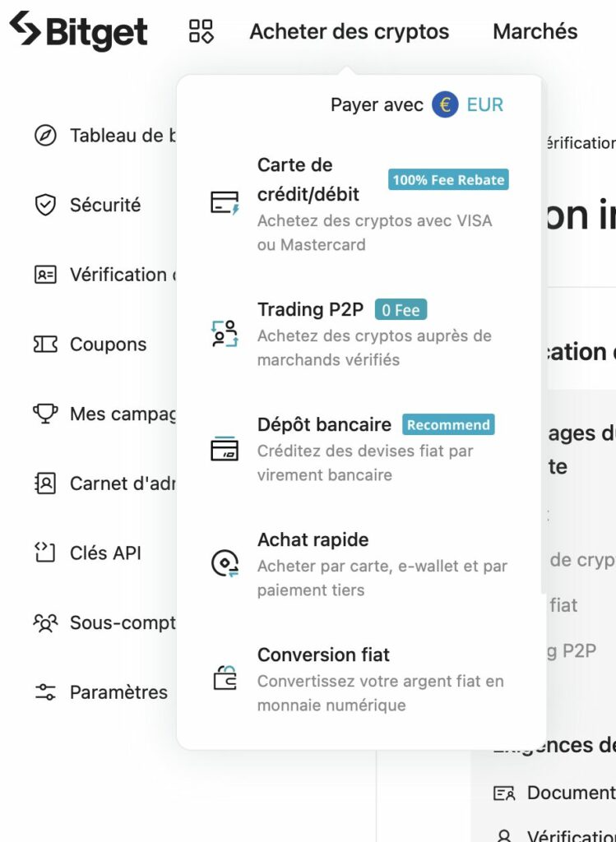Screen dimensions: 616x842
Task: Open the EUR payment currency selector
Action: tap(469, 104)
